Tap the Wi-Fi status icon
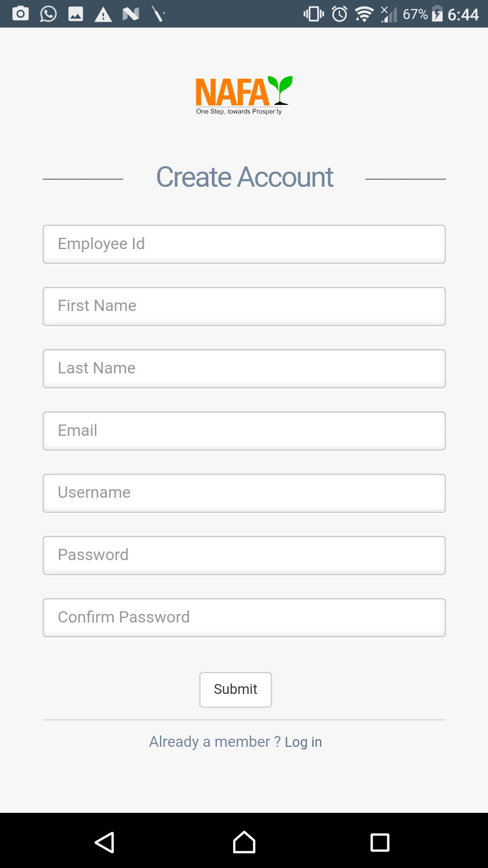The image size is (488, 868). tap(364, 14)
